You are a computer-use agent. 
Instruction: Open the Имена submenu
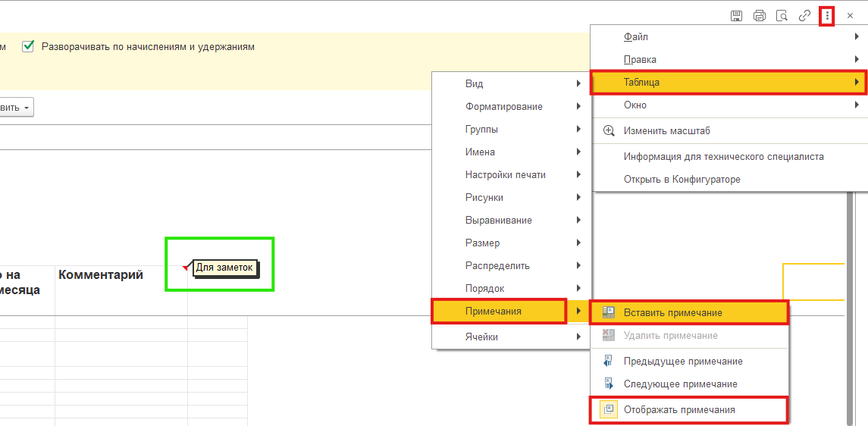coord(512,152)
